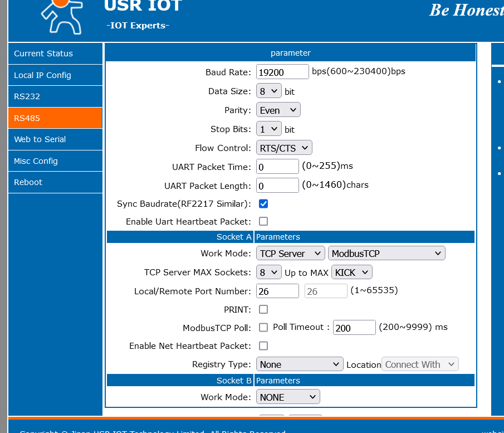Toggle Enable Net Heartbeat Packet
504x433 pixels.
pyautogui.click(x=263, y=346)
